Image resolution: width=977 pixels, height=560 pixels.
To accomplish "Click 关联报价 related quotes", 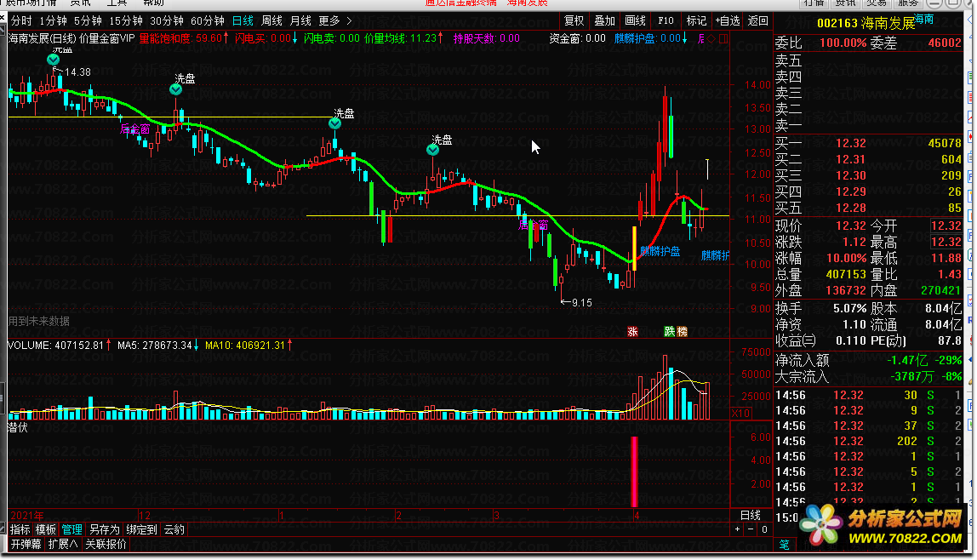I will coord(106,545).
